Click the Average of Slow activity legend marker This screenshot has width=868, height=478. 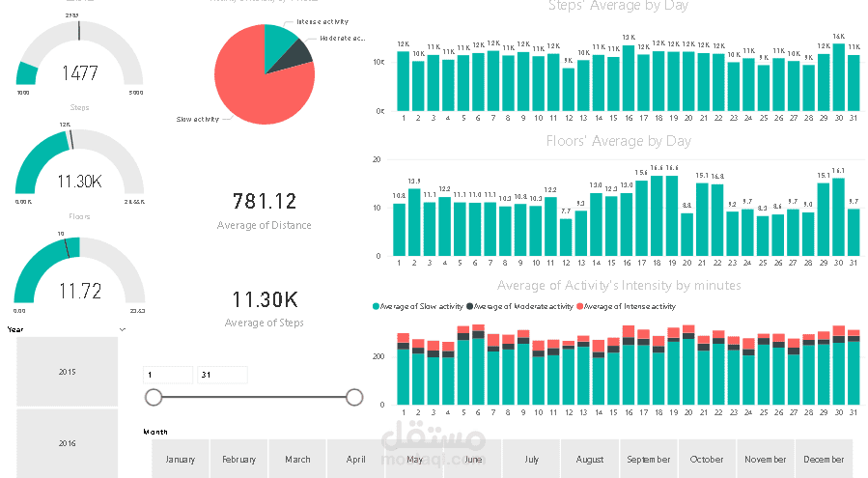point(376,306)
